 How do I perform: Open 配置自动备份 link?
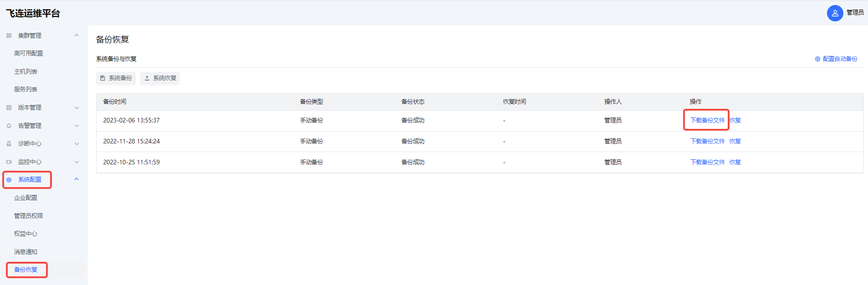coord(840,59)
